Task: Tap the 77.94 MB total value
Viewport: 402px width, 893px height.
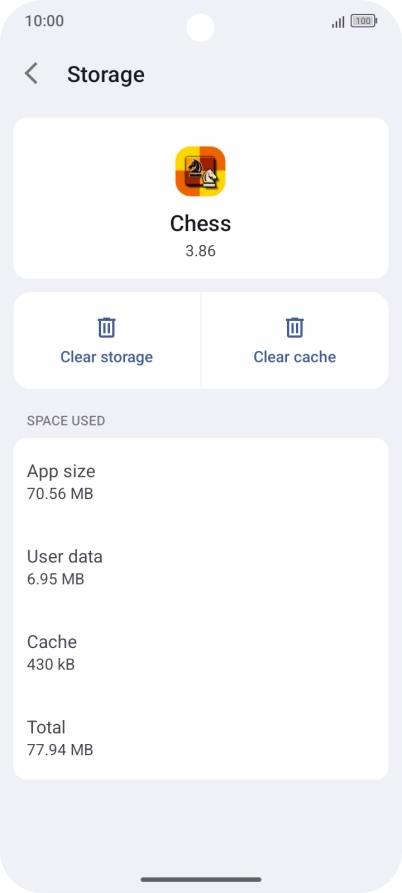Action: tap(60, 750)
